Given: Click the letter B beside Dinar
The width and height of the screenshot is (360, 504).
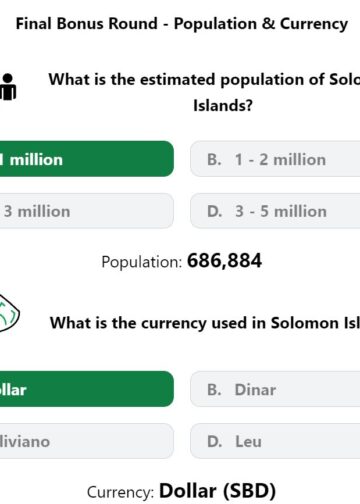Looking at the screenshot, I should coord(214,389).
